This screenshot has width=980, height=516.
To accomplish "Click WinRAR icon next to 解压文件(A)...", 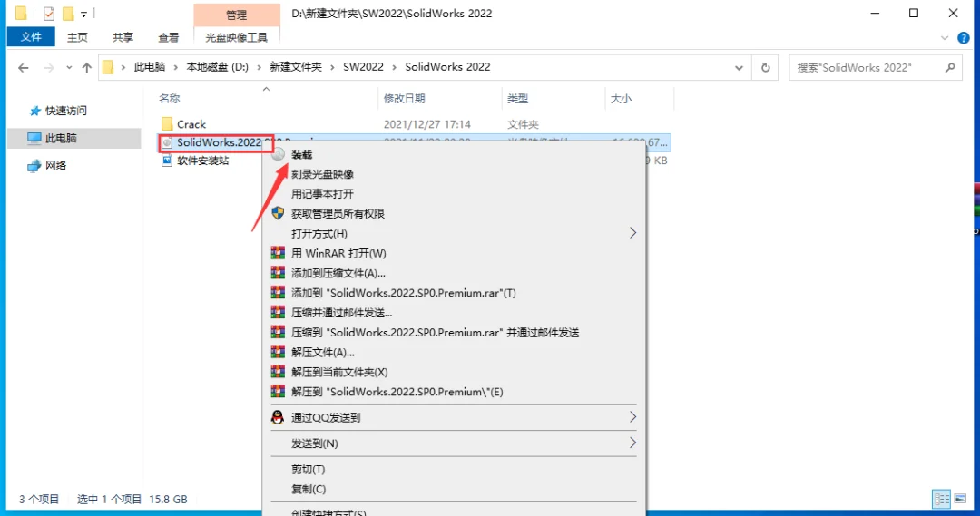I will coord(279,353).
